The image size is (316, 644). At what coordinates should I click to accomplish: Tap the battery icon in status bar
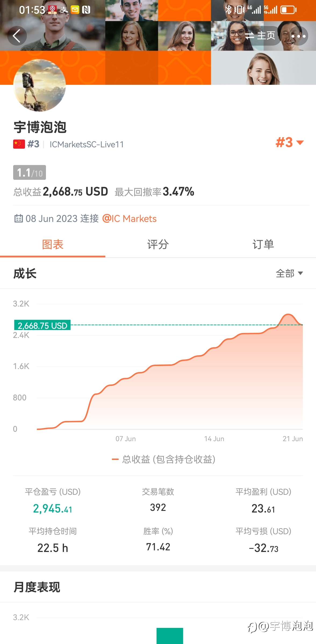[x=288, y=10]
